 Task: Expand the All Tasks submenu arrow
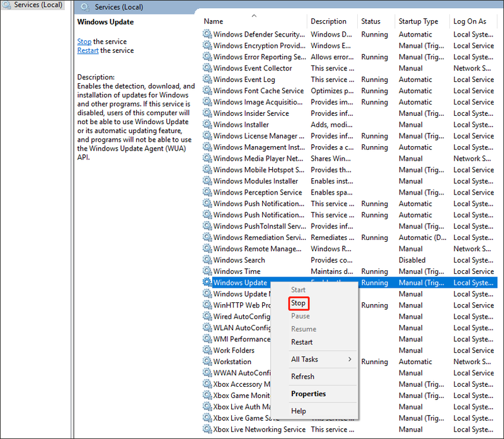pyautogui.click(x=350, y=359)
